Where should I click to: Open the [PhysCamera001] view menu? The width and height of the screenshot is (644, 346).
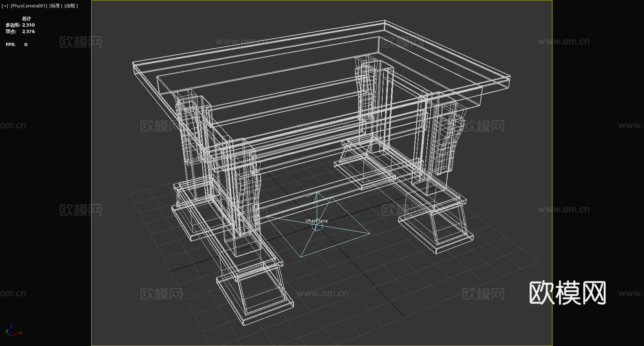coord(29,6)
